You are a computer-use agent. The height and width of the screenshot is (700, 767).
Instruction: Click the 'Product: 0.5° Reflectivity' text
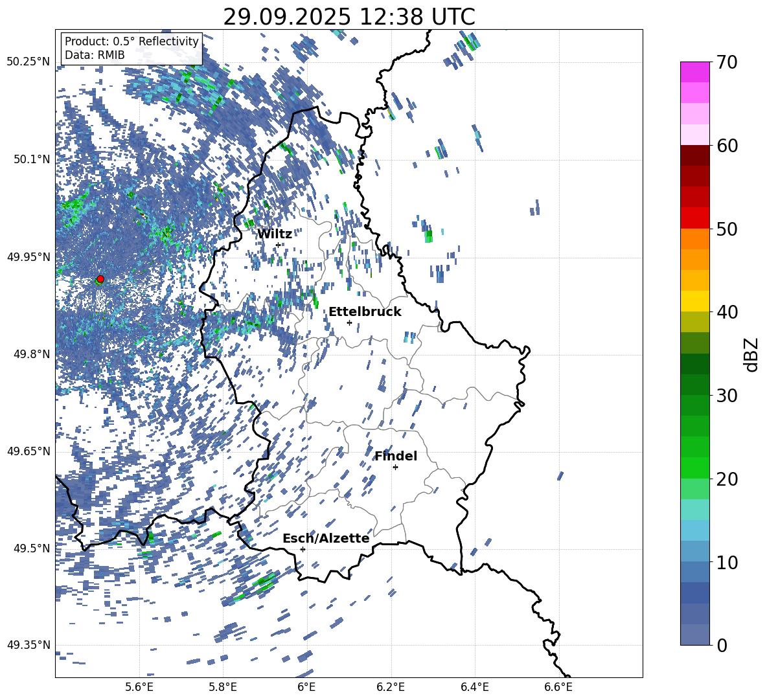point(132,41)
